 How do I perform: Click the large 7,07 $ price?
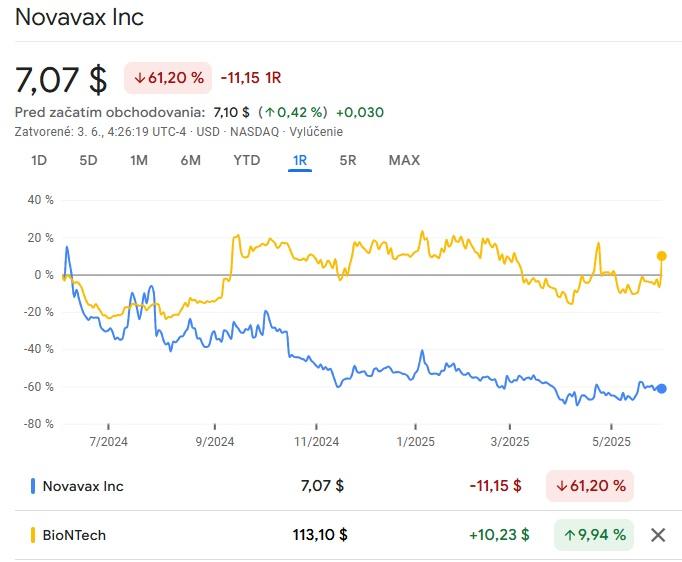coord(61,79)
